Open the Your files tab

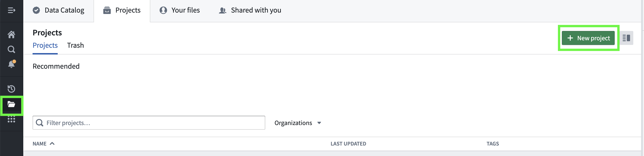180,10
